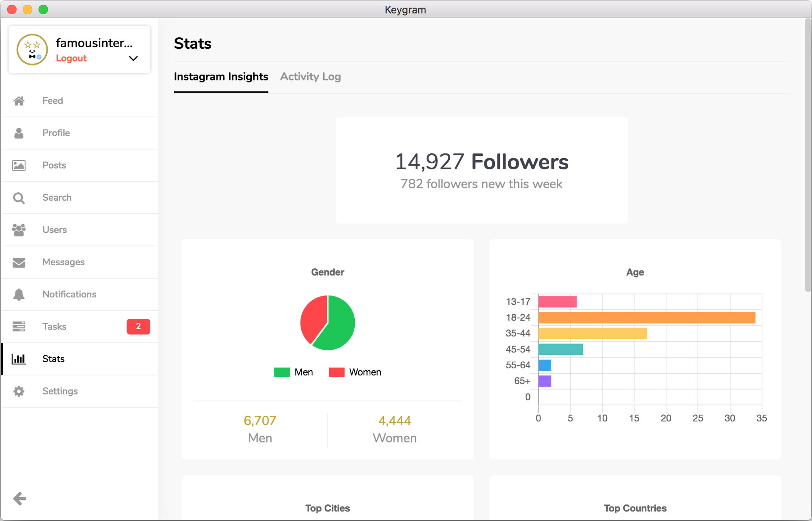Click the Notifications bell icon
812x521 pixels.
(19, 295)
